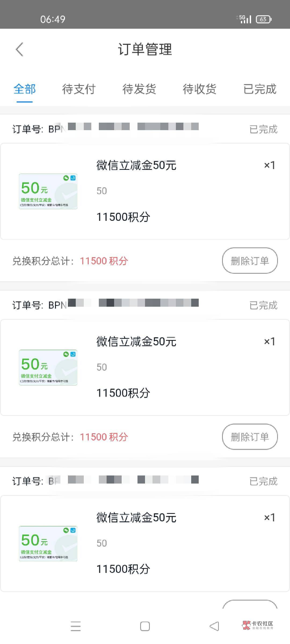Open second 50元 coupon thumbnail image
290x644 pixels.
[48, 367]
